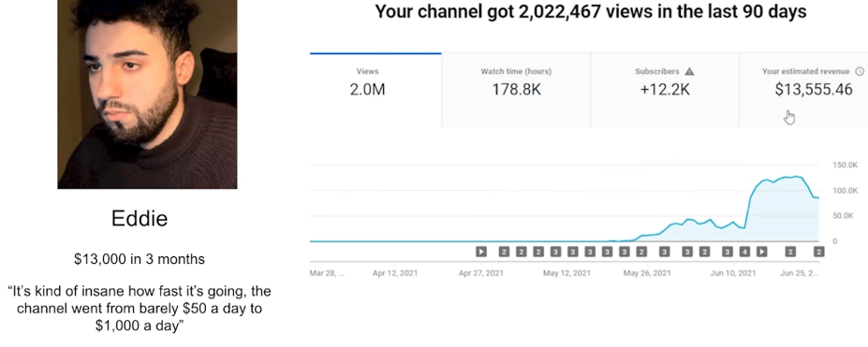Click the last video marker labeled 2 at the chart end
868x347 pixels.
818,252
